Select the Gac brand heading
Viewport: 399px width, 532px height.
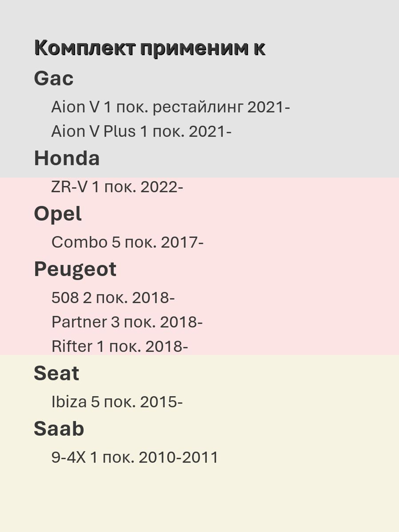tap(54, 78)
